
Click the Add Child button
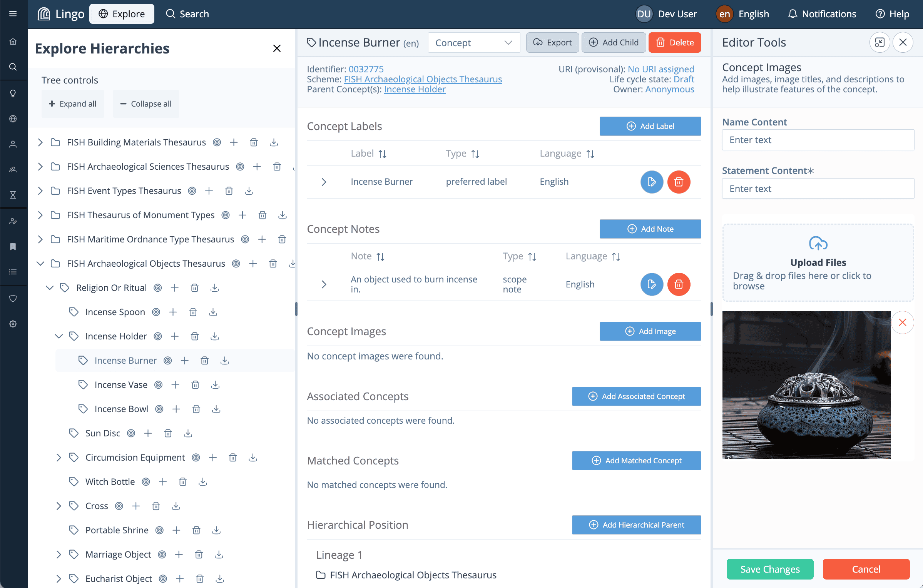coord(614,42)
